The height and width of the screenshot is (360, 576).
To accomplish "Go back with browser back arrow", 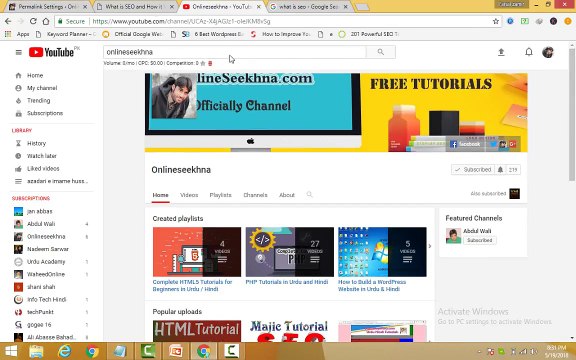I will coord(8,21).
